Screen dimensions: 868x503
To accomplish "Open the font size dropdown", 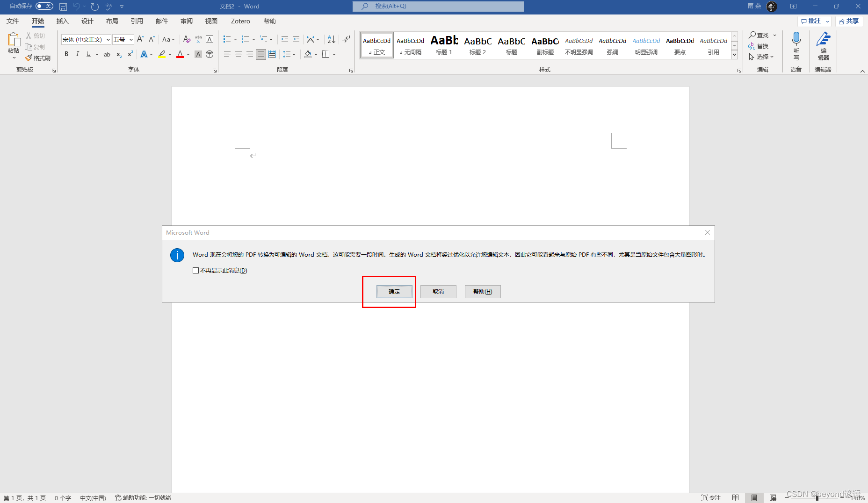I will tap(131, 40).
